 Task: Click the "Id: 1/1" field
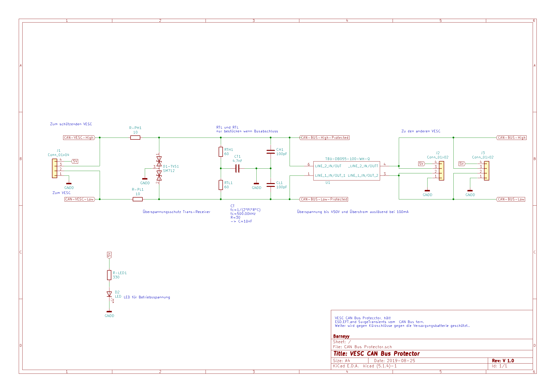499,366
